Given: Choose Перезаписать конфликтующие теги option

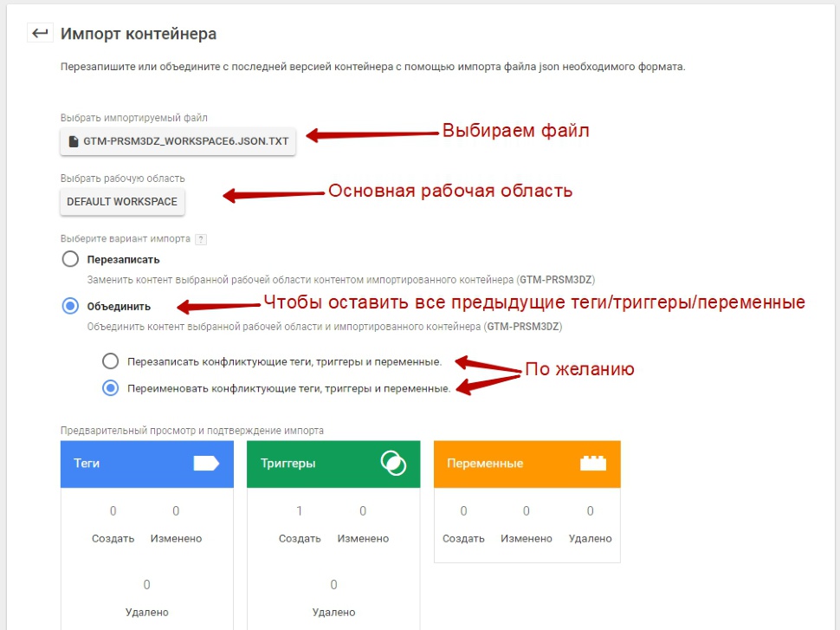Looking at the screenshot, I should pyautogui.click(x=110, y=361).
